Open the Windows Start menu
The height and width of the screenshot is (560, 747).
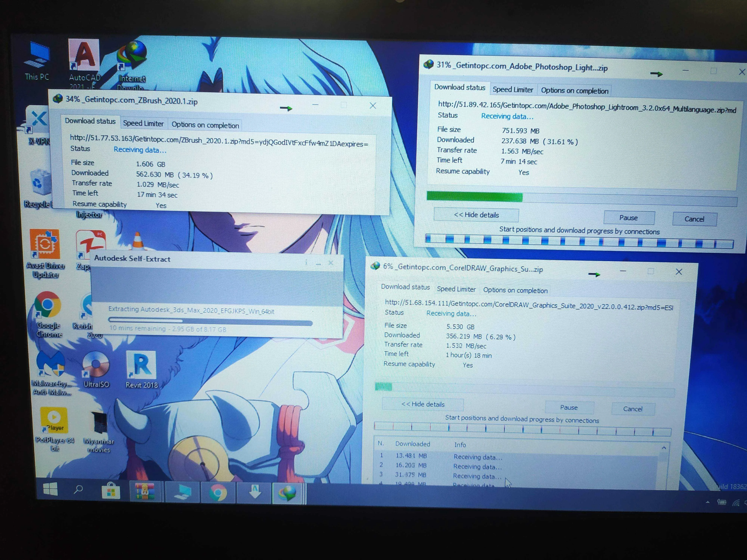pyautogui.click(x=51, y=489)
